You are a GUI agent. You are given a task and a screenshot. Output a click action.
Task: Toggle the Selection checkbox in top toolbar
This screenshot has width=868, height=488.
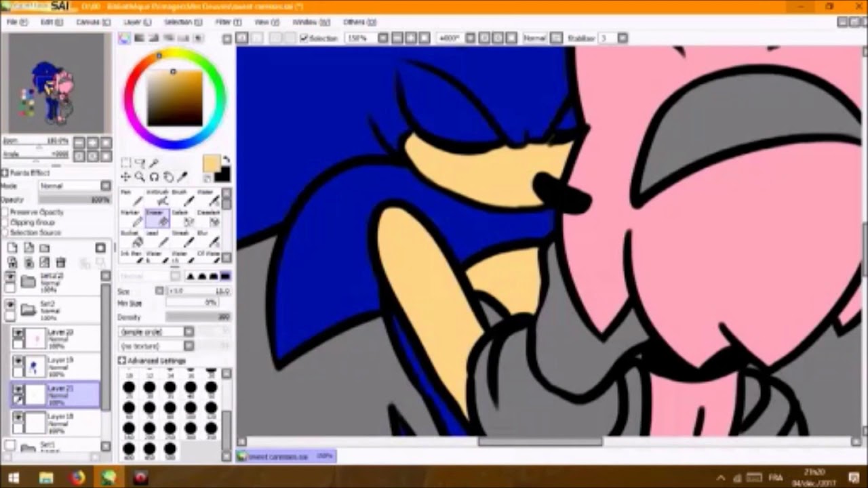pyautogui.click(x=304, y=39)
